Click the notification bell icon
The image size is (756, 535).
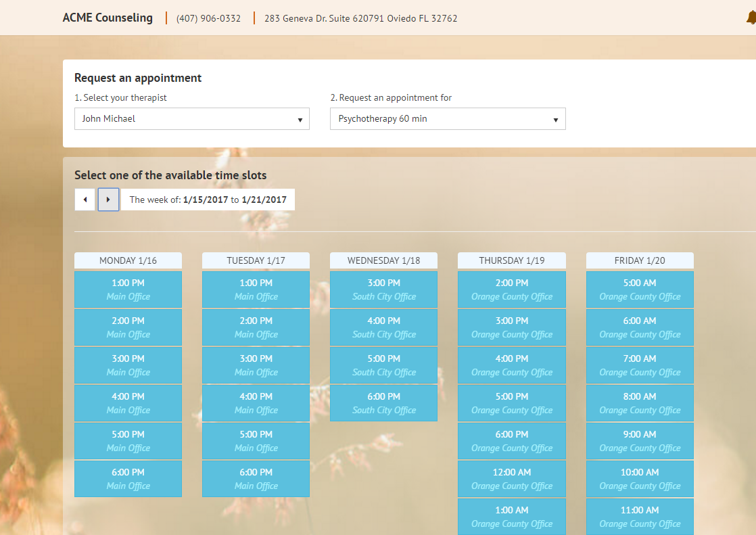(x=751, y=18)
